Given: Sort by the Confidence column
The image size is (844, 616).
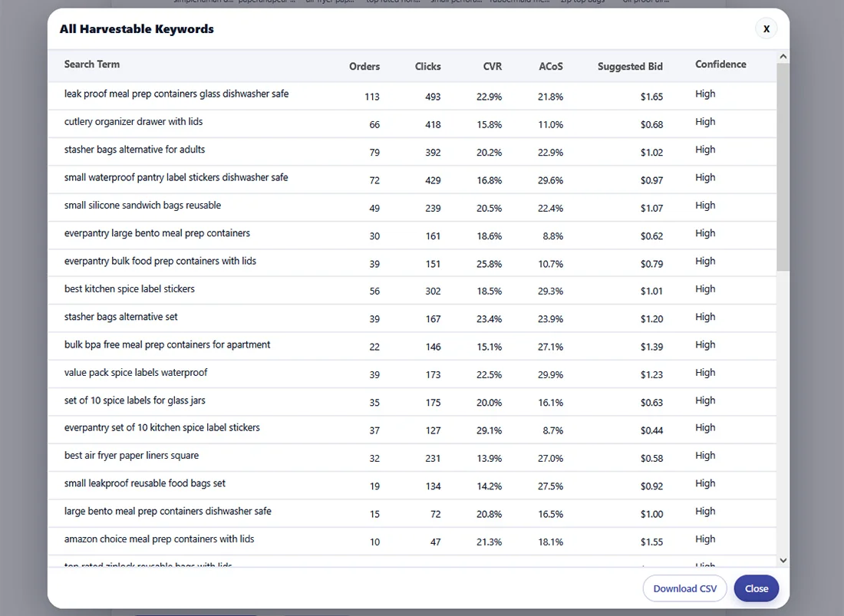Looking at the screenshot, I should (x=720, y=67).
